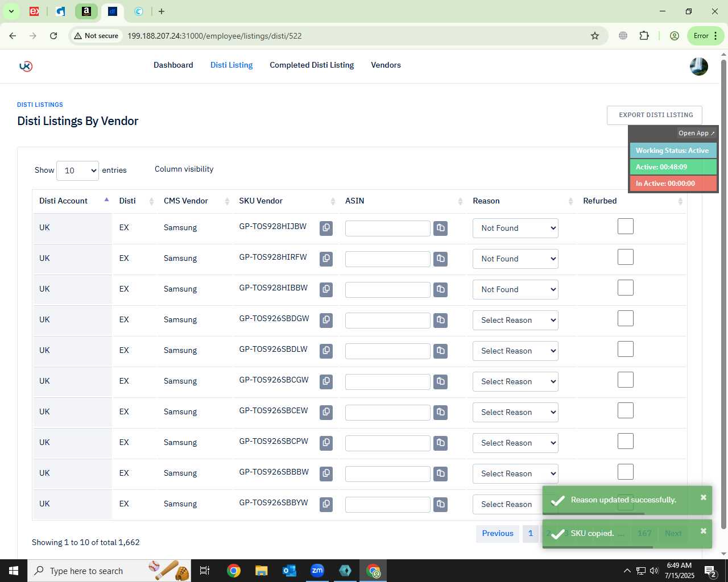728x582 pixels.
Task: Open Windows Start menu
Action: coord(14,571)
